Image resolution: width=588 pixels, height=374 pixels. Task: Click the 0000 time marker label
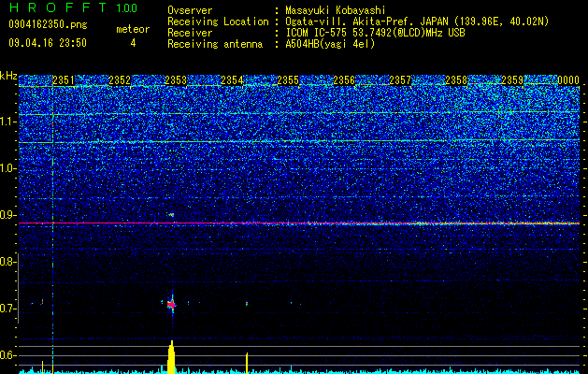coord(568,80)
